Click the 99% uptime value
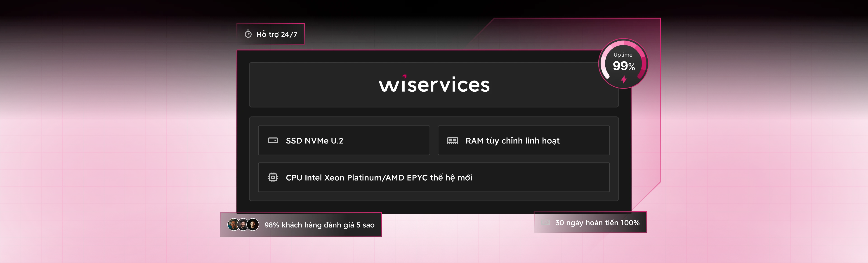 tap(624, 66)
